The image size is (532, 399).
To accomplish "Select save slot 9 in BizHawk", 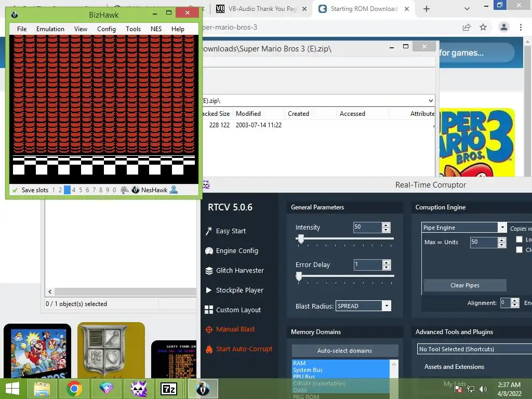I will (108, 190).
